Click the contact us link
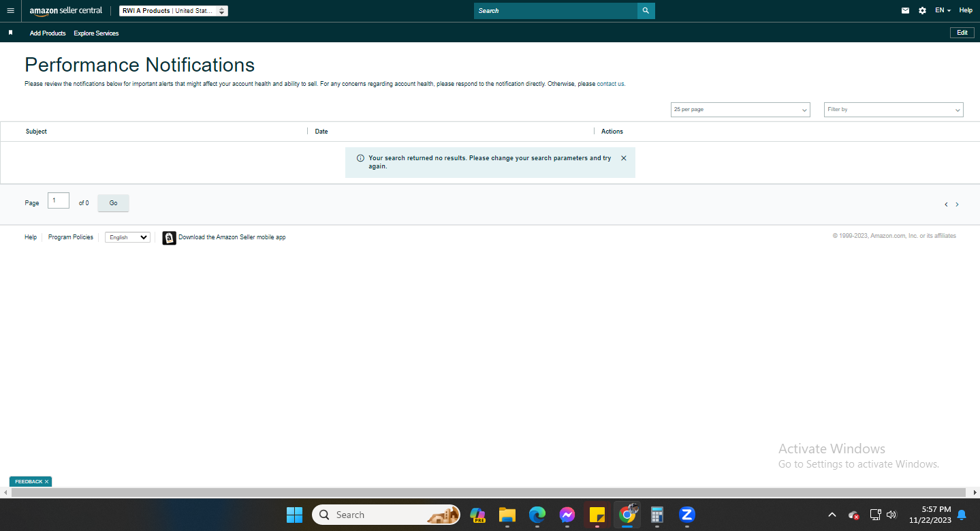Viewport: 980px width, 531px height. 610,84
